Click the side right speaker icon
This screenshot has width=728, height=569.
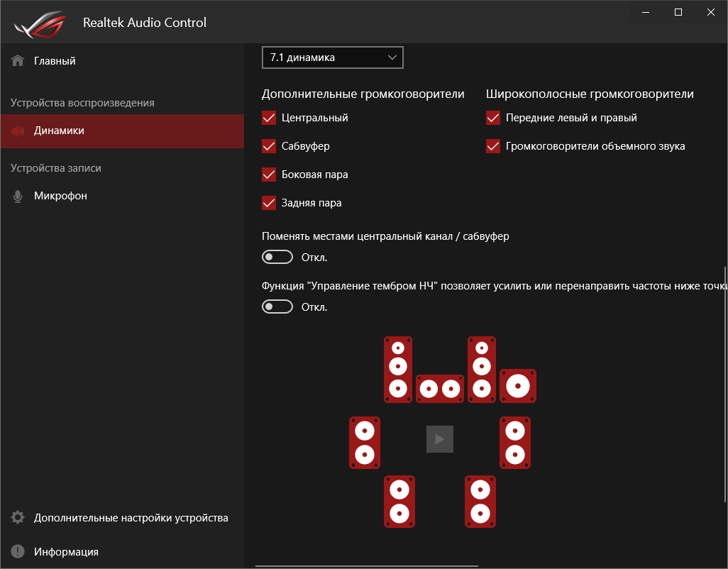point(515,443)
